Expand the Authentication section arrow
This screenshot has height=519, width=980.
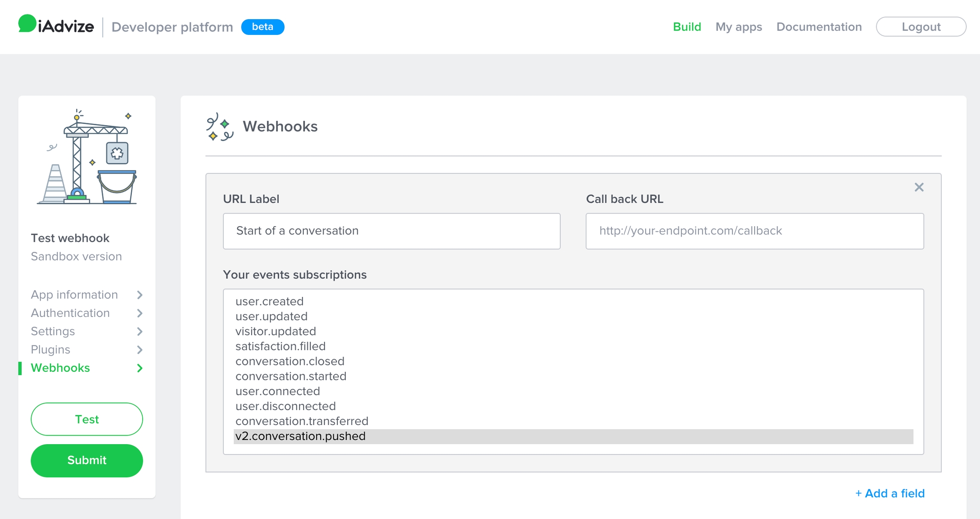(x=140, y=313)
